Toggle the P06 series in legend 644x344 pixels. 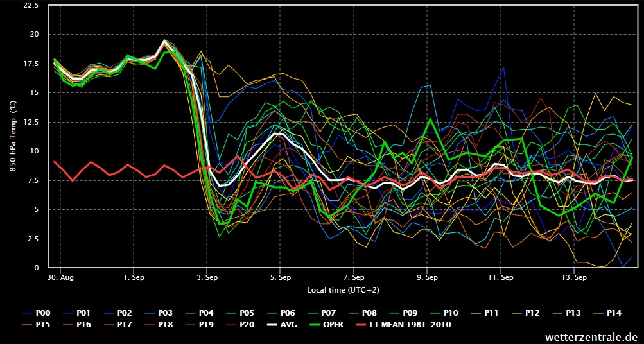coord(281,313)
